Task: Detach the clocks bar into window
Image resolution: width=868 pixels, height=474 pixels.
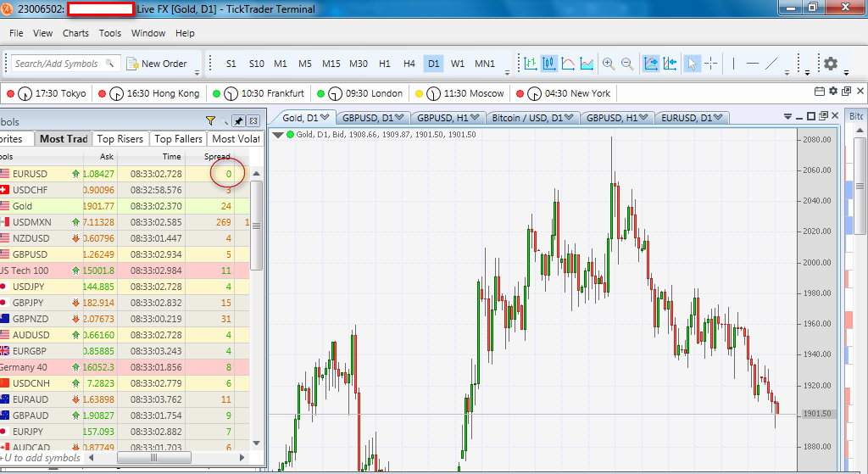Action: click(847, 91)
